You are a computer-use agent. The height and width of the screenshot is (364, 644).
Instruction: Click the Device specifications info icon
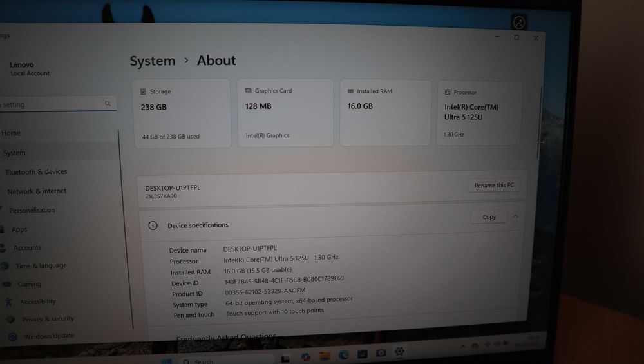pos(153,225)
